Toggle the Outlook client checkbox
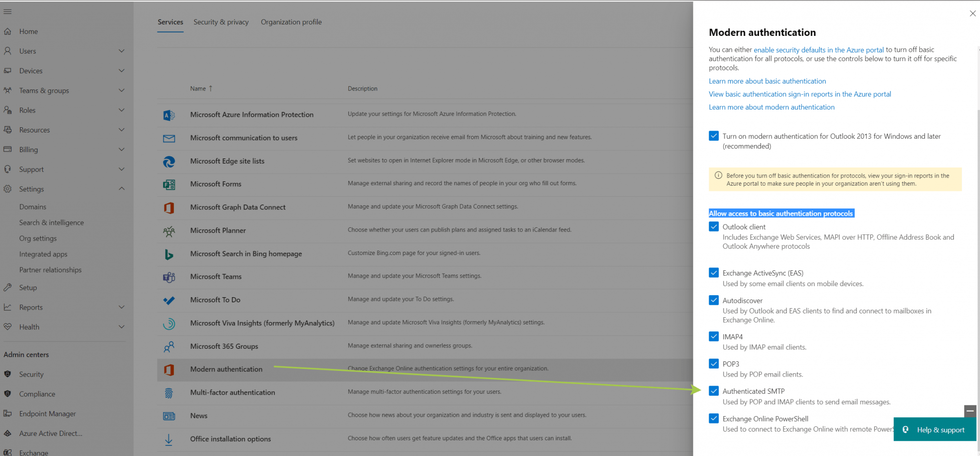 click(713, 226)
